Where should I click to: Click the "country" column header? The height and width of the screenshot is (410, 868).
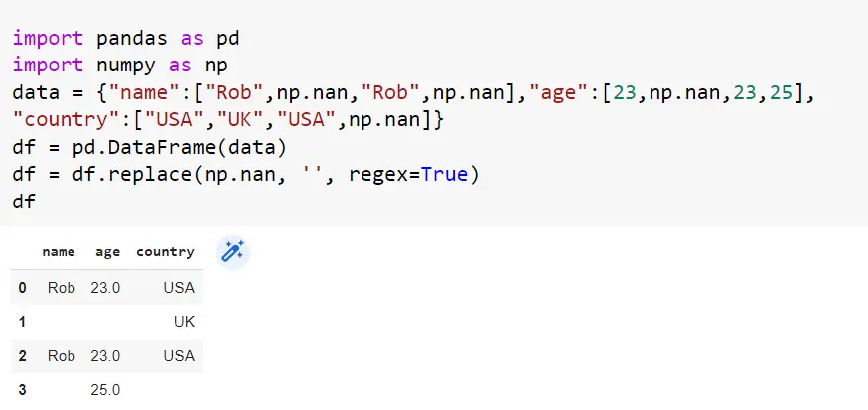click(x=165, y=252)
